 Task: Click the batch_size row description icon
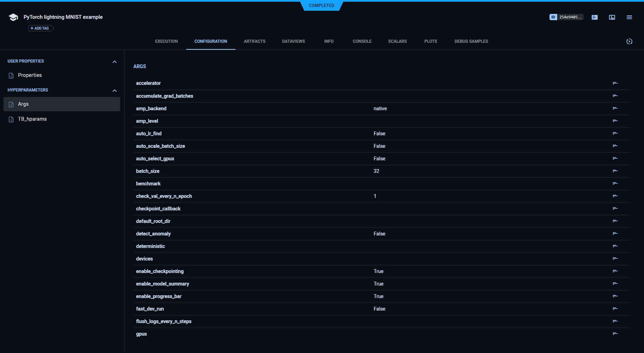click(615, 171)
